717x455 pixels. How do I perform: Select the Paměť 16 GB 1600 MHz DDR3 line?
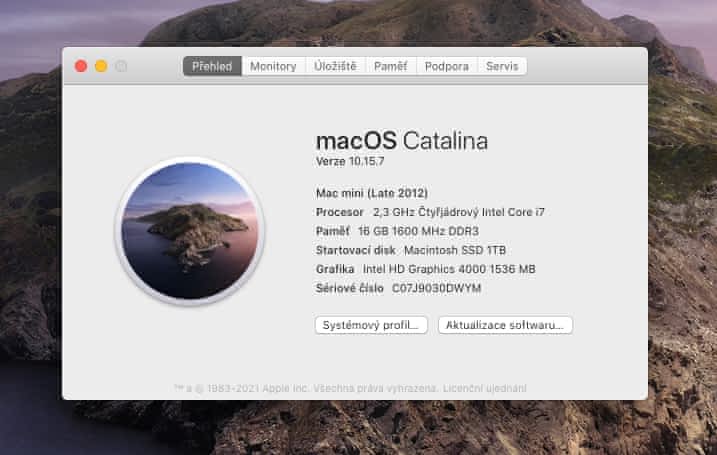point(397,231)
